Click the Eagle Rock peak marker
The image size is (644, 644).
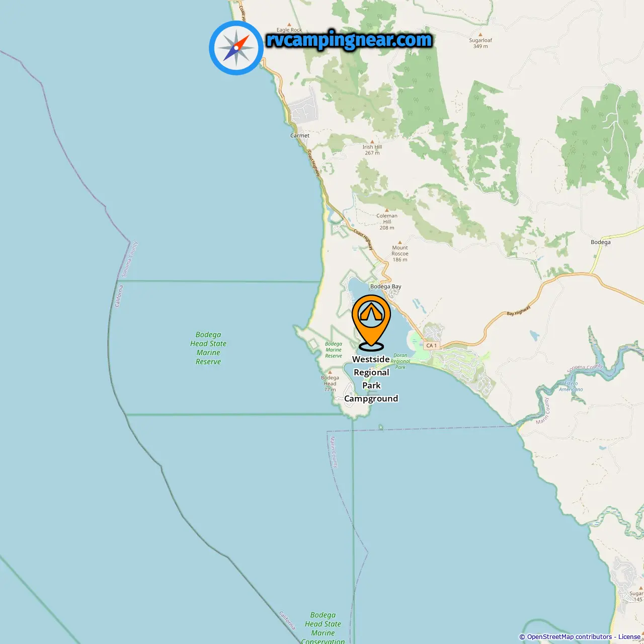[289, 24]
